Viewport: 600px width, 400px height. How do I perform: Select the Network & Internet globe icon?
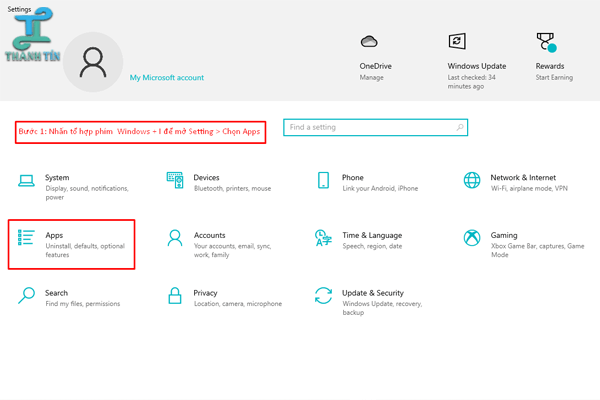pos(471,181)
